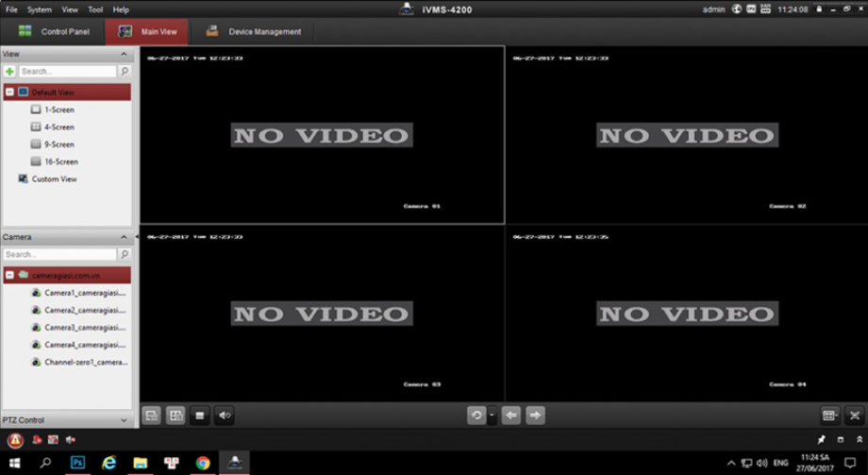Click the stop all live view icon
Screen dimensions: 868x475
199,415
